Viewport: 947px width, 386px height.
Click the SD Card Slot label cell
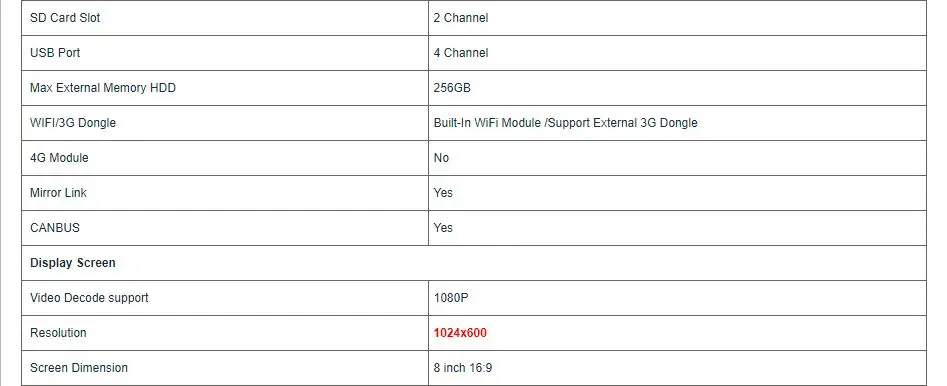225,18
